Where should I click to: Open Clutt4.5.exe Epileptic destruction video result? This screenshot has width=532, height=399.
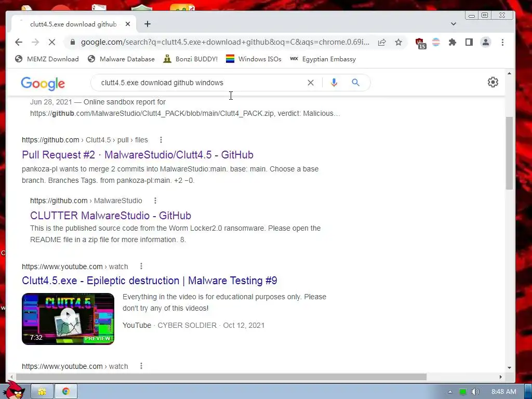coord(149,281)
